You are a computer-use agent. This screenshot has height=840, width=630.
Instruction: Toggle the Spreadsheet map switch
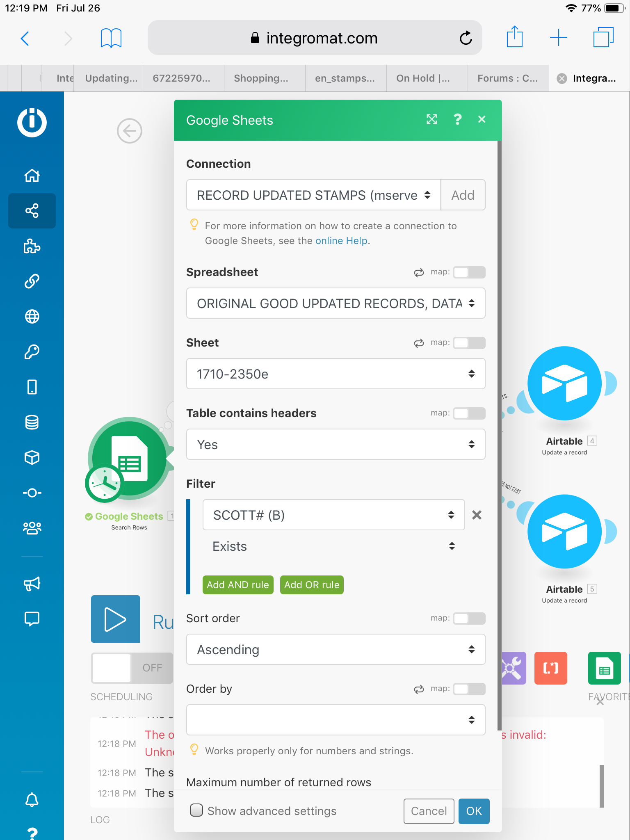[x=469, y=272]
